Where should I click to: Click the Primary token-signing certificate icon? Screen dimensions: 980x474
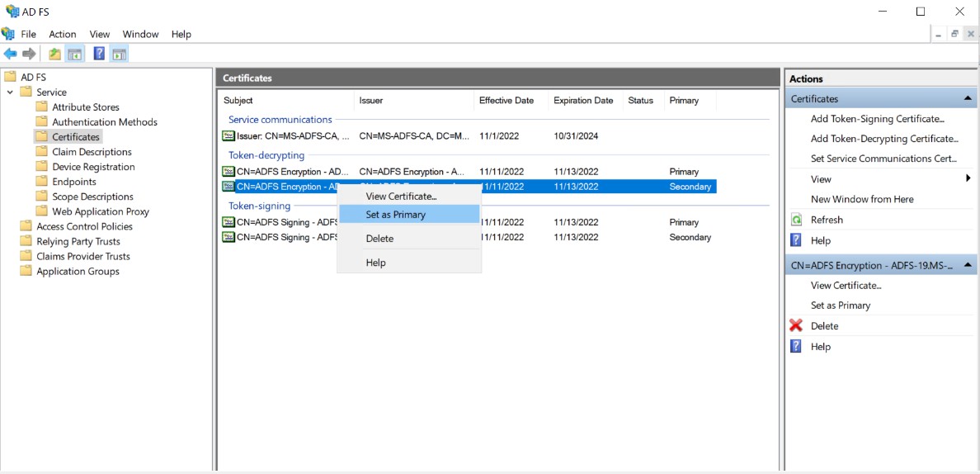229,222
